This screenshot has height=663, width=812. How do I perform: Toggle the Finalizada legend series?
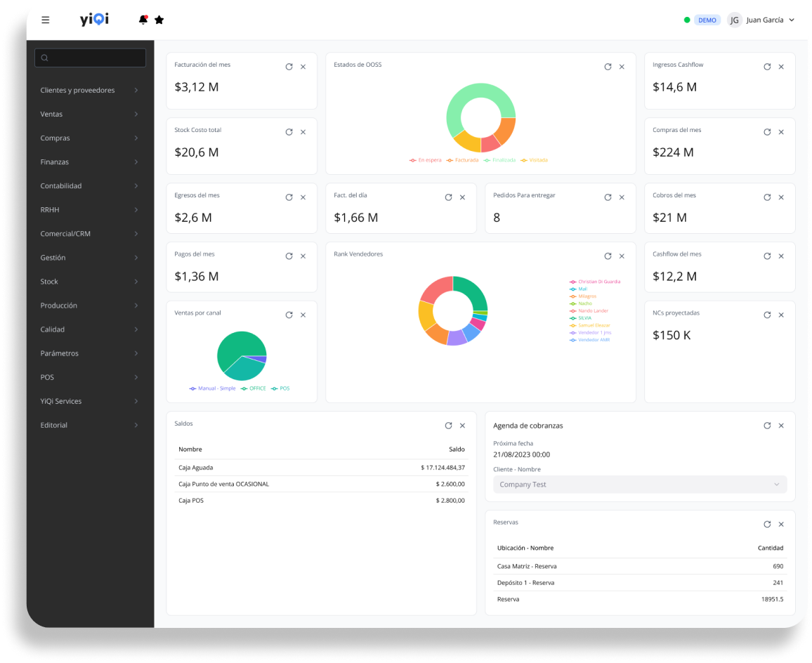click(499, 160)
